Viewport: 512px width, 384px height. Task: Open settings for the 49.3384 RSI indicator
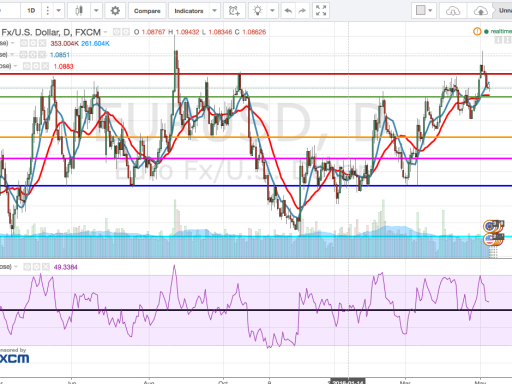pos(36,267)
